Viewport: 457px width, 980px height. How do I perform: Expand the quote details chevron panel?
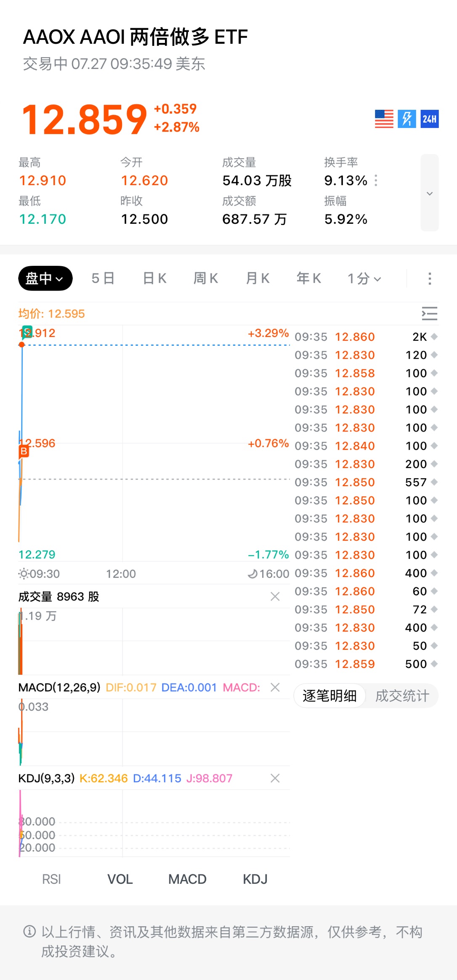pos(430,193)
